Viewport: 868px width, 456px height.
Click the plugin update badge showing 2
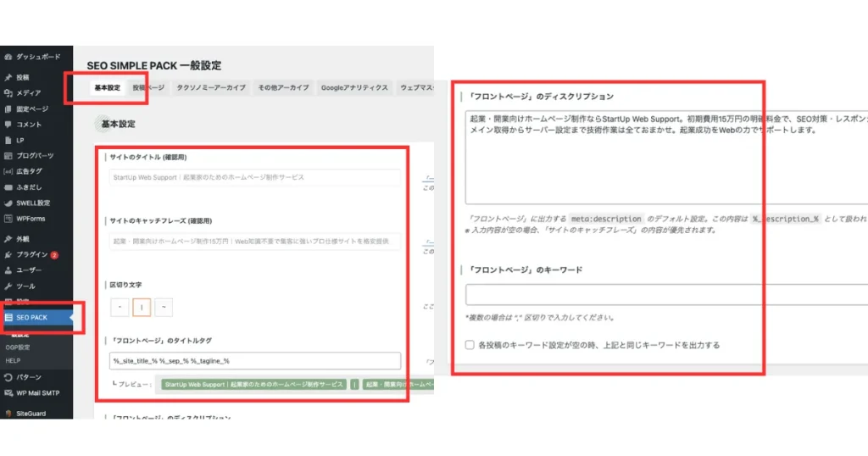point(54,255)
